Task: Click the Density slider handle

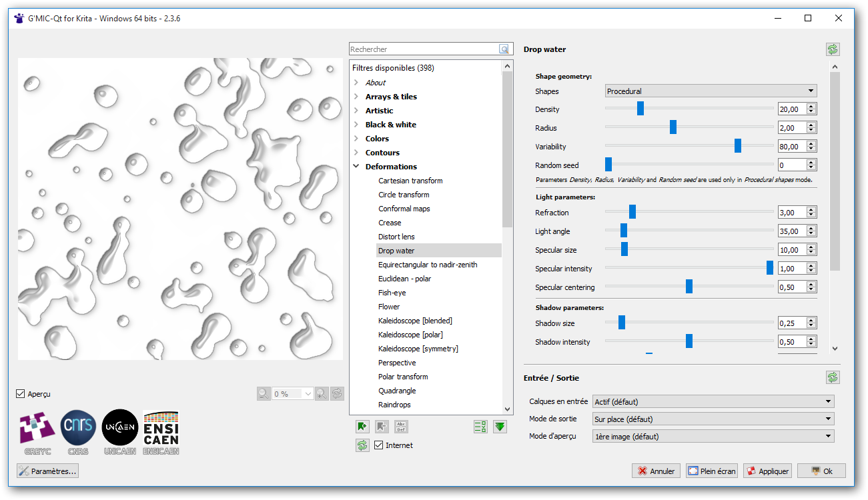Action: (640, 109)
